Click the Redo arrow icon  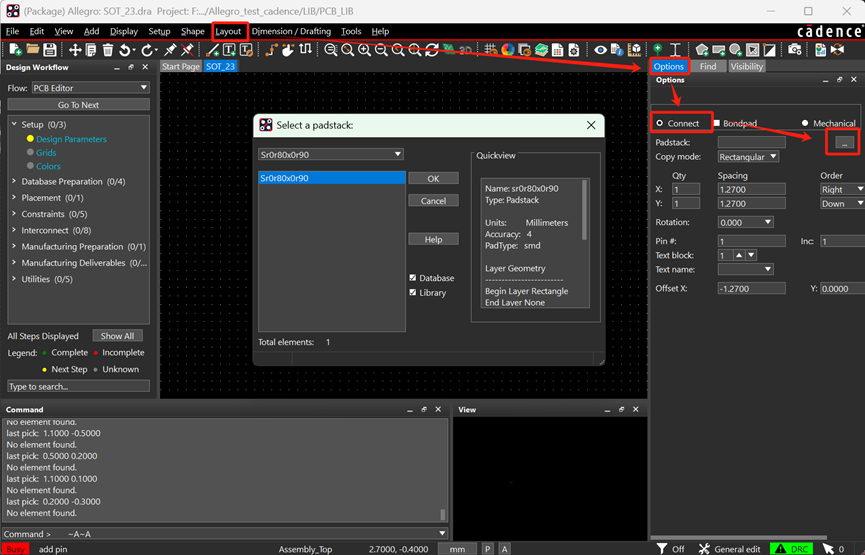147,50
